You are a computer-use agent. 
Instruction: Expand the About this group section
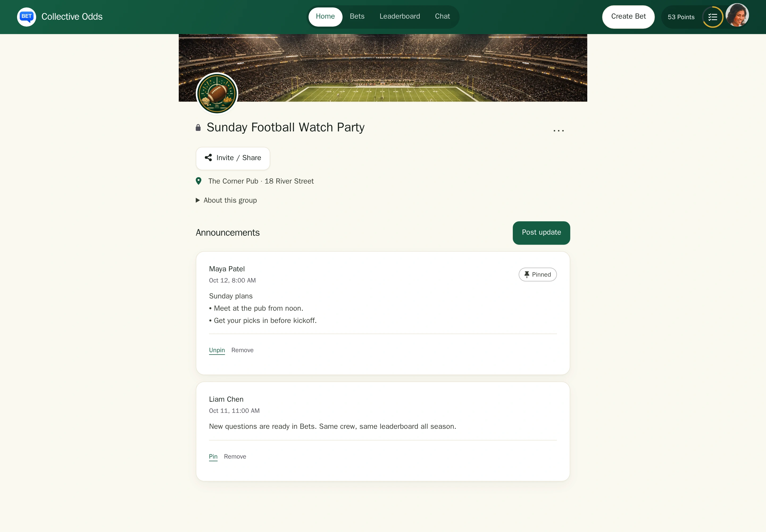point(226,200)
